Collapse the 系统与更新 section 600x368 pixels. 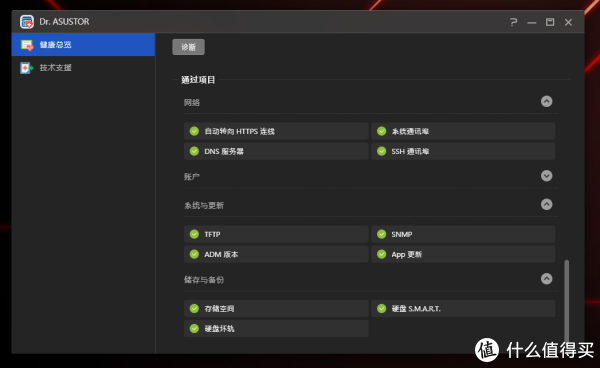(546, 204)
